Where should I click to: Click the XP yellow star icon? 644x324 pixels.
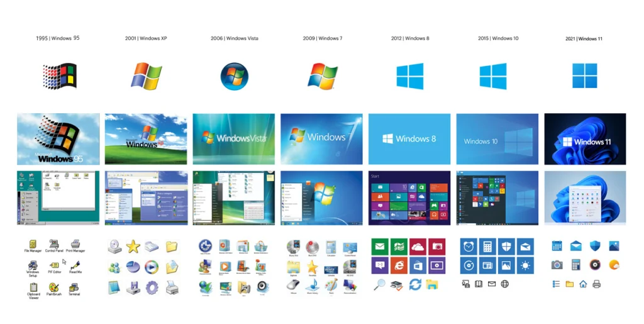pos(133,247)
